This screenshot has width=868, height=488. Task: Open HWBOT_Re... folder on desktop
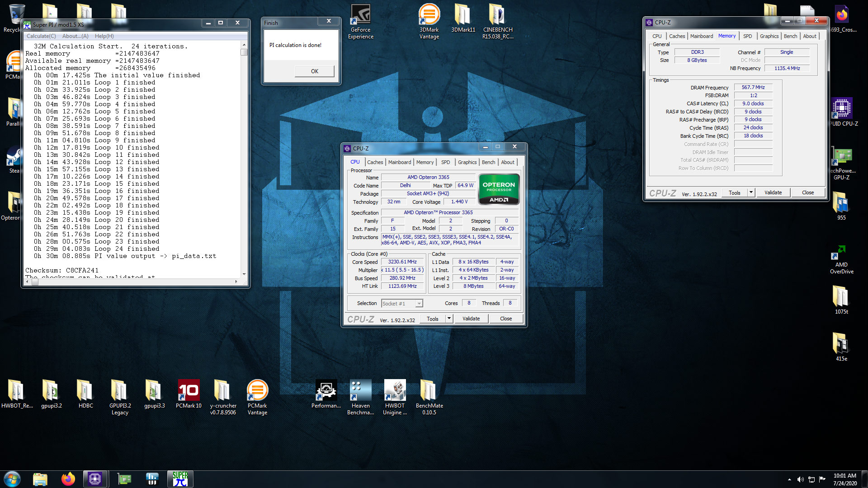click(x=17, y=394)
